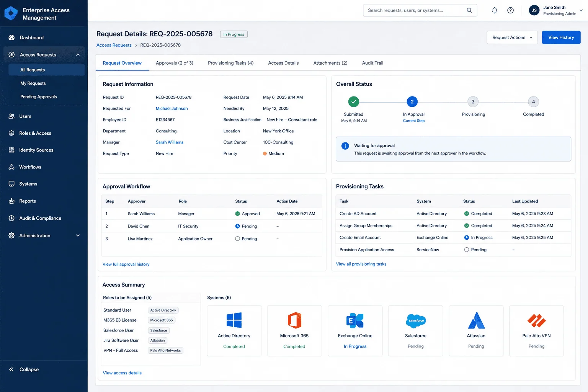Click the Active Directory system logo

pyautogui.click(x=234, y=320)
